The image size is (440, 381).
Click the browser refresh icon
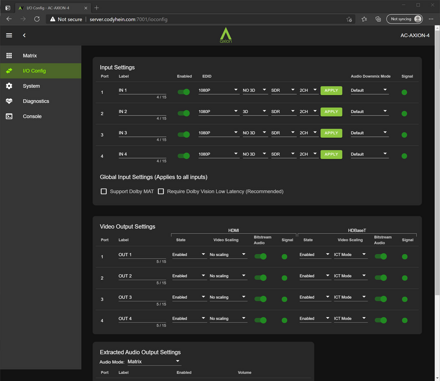[x=37, y=19]
